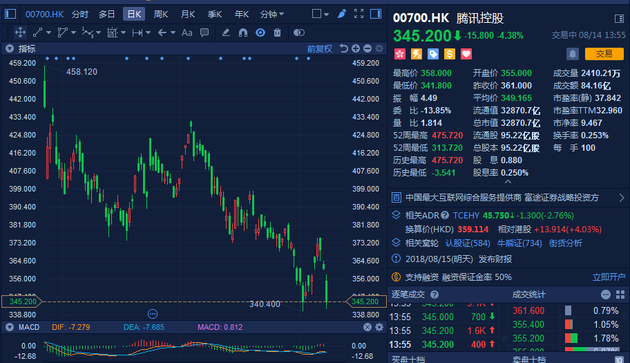Switch to the 分时 intraday tab
The width and height of the screenshot is (630, 363).
(80, 14)
